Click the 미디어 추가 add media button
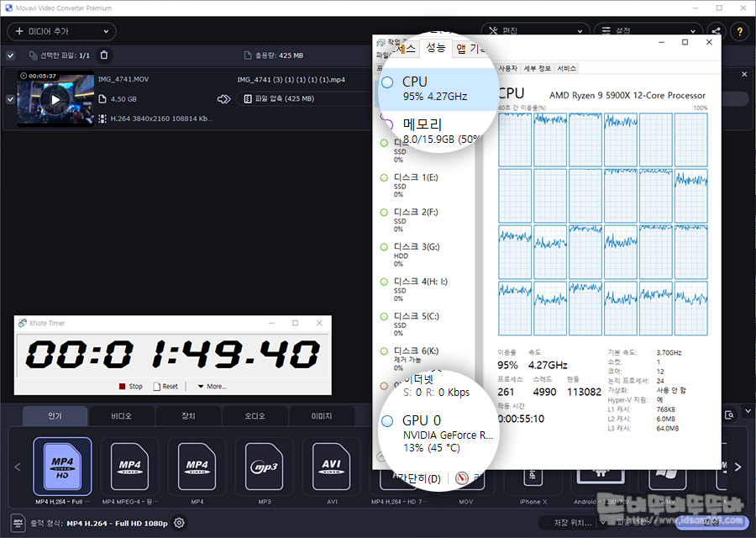 [x=61, y=31]
